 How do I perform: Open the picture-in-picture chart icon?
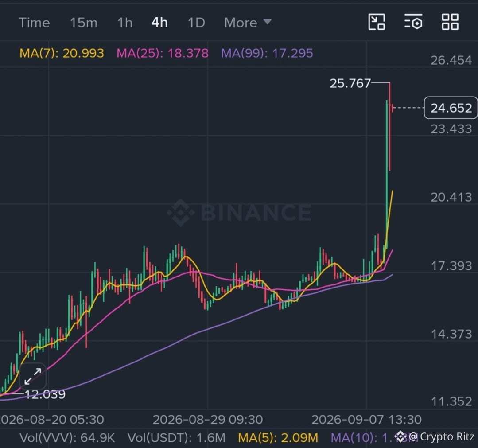[377, 22]
